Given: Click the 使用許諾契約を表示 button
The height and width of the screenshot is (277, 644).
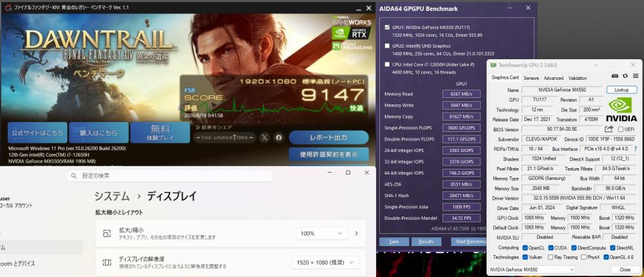Looking at the screenshot, I should (328, 155).
